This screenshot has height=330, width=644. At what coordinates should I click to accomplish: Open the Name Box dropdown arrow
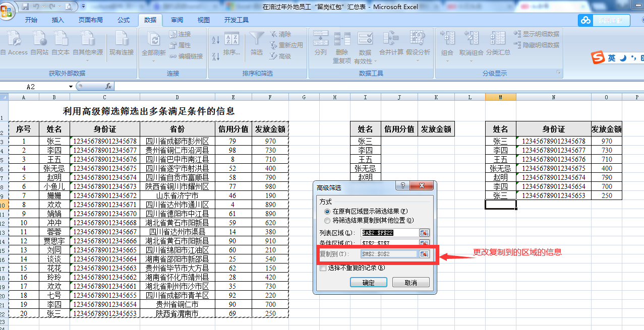[x=71, y=87]
